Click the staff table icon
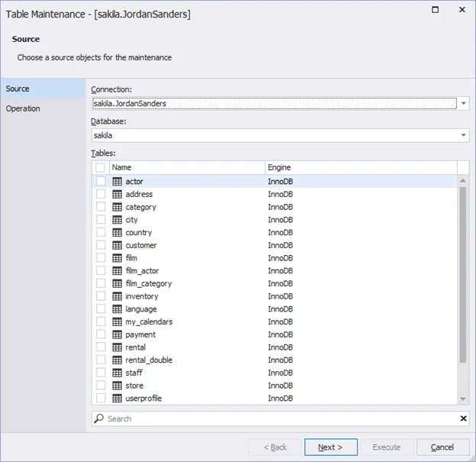Image resolution: width=476 pixels, height=462 pixels. [117, 373]
